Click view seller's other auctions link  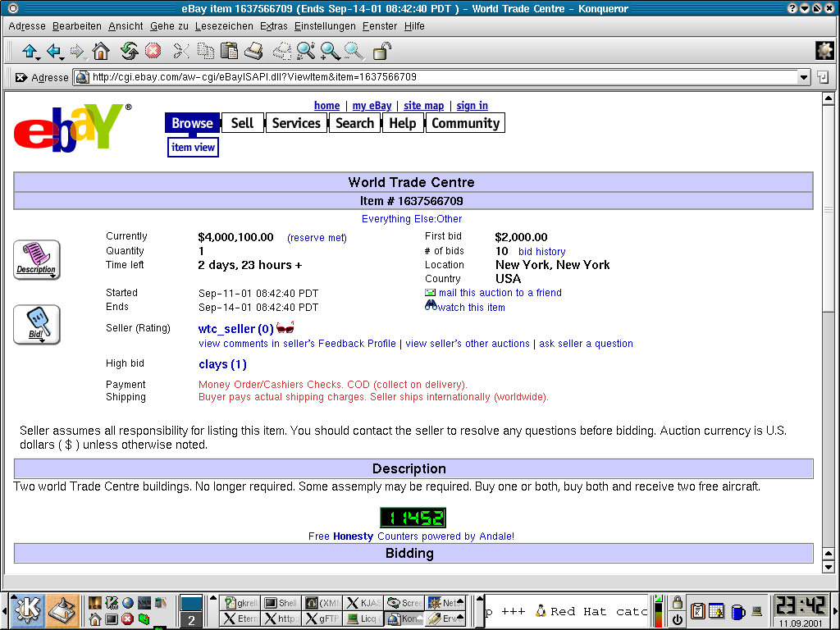[x=467, y=344]
